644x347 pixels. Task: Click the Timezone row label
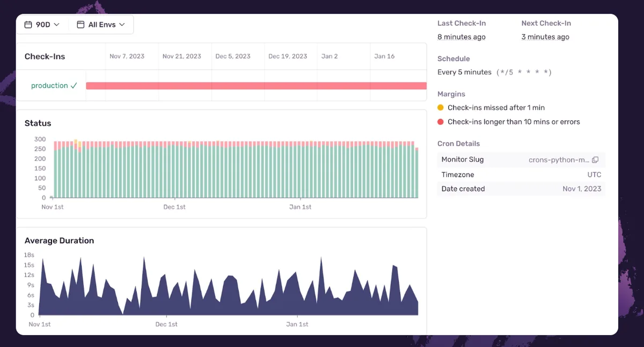tap(458, 175)
